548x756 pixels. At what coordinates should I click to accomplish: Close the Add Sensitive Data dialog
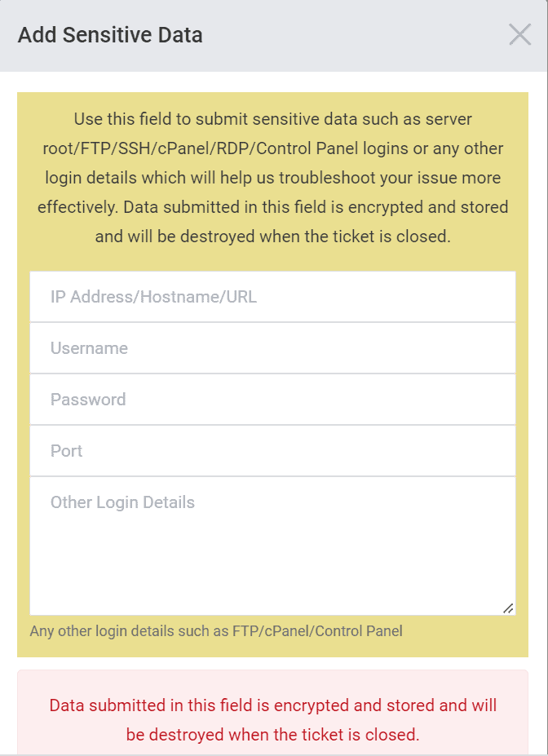[x=519, y=35]
